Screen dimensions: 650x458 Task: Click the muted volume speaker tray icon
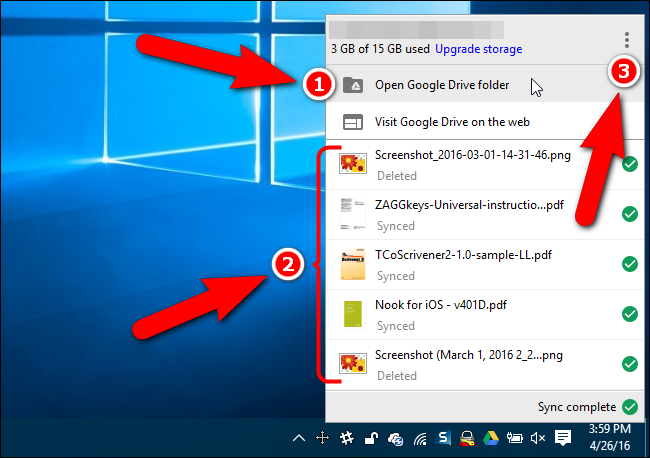(x=538, y=438)
